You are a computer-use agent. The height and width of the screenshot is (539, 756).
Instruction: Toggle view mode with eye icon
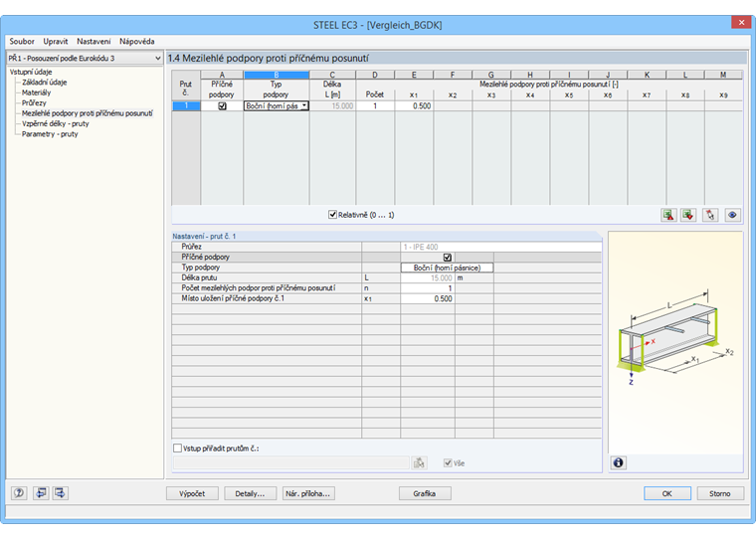pyautogui.click(x=732, y=215)
